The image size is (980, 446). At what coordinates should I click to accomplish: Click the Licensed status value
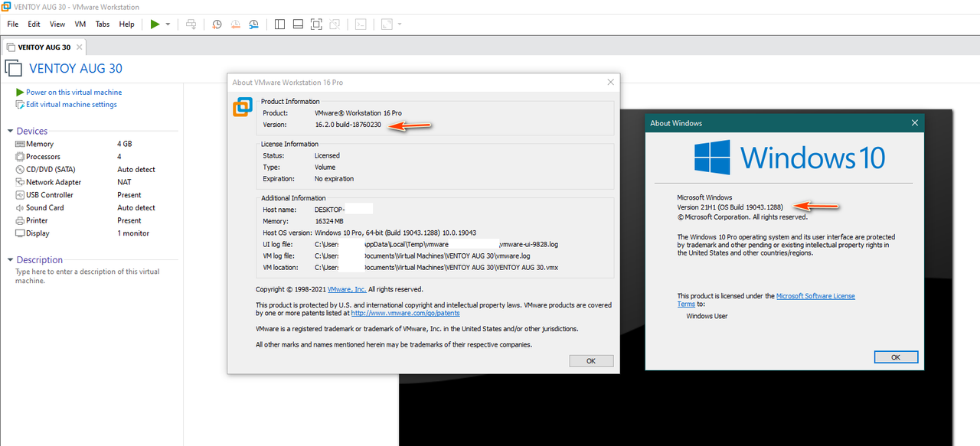328,155
